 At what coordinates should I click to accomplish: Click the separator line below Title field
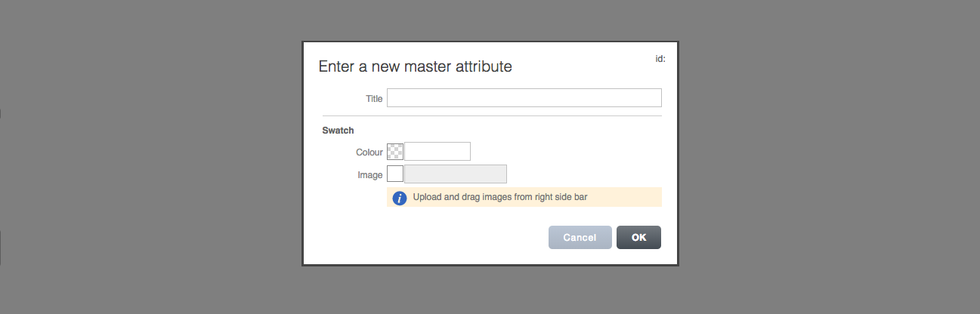[x=490, y=115]
